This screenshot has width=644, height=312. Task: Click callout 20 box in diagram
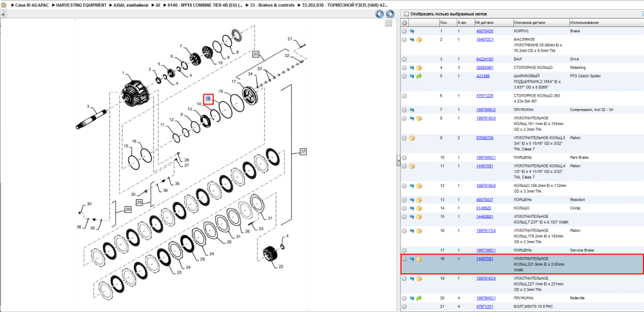(256, 54)
